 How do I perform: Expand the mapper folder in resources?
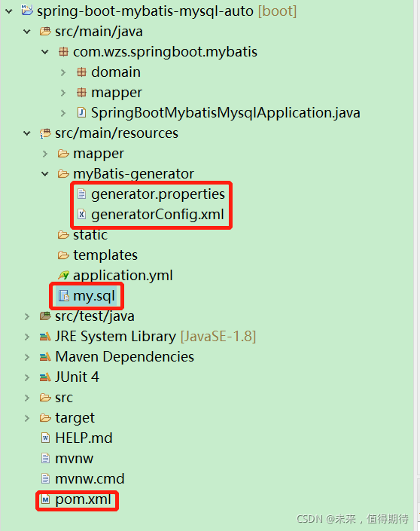45,154
